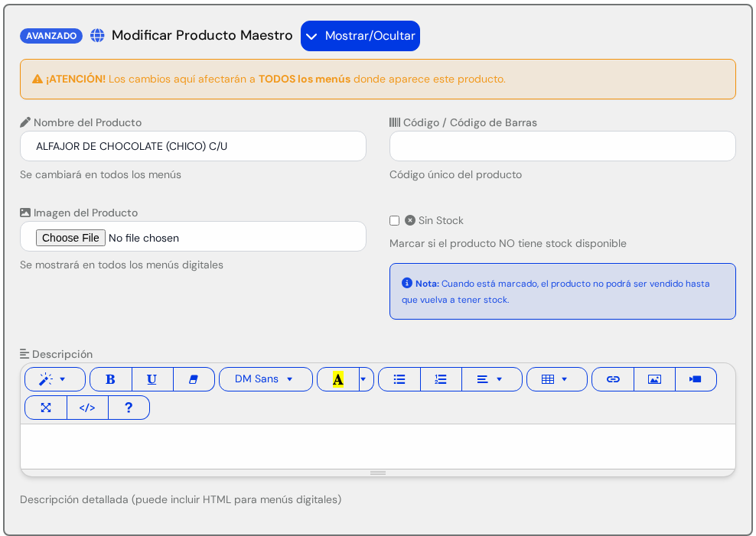Open the paragraph alignment dropdown
This screenshot has width=756, height=536.
point(492,379)
